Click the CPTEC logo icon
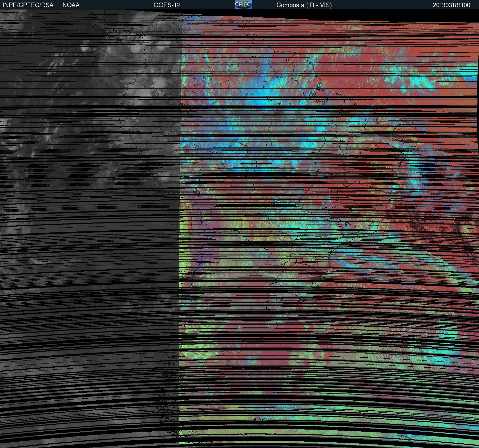The height and width of the screenshot is (448, 479). click(x=243, y=5)
